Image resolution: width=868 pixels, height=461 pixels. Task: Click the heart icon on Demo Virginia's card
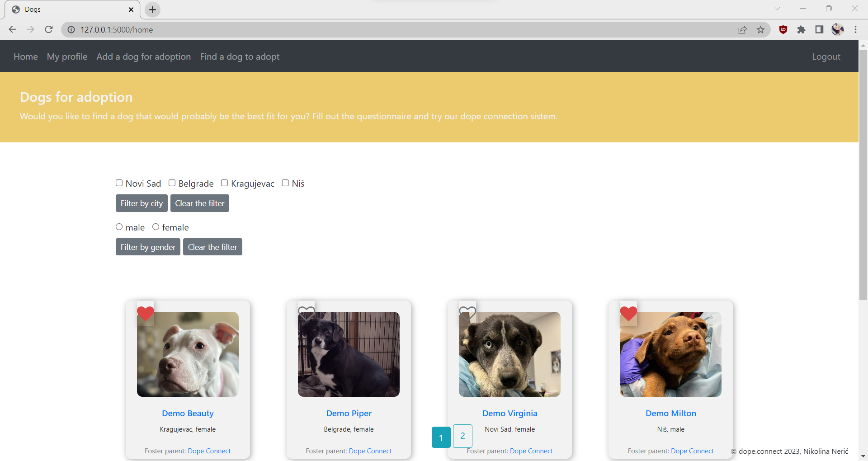468,312
